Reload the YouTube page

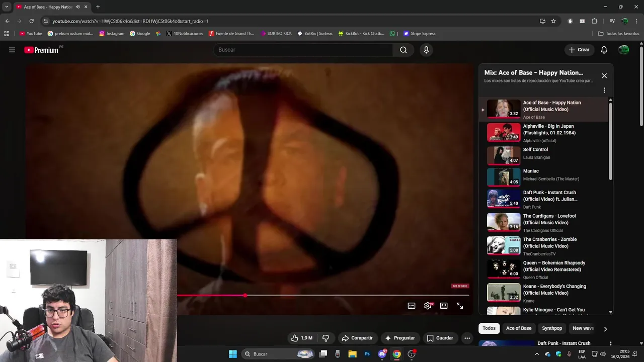click(31, 21)
